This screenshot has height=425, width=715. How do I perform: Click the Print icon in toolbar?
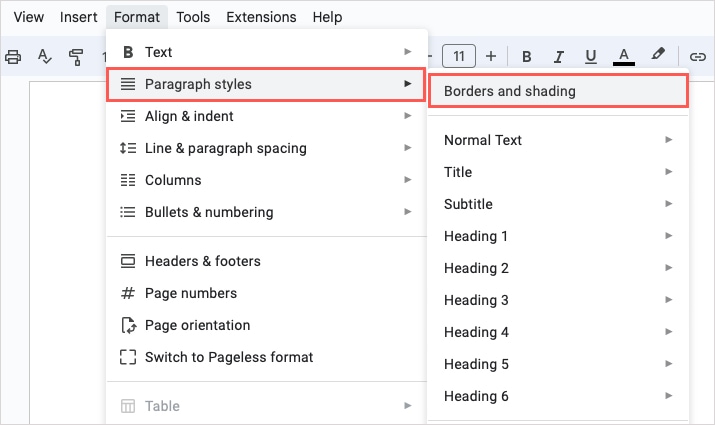pos(13,56)
